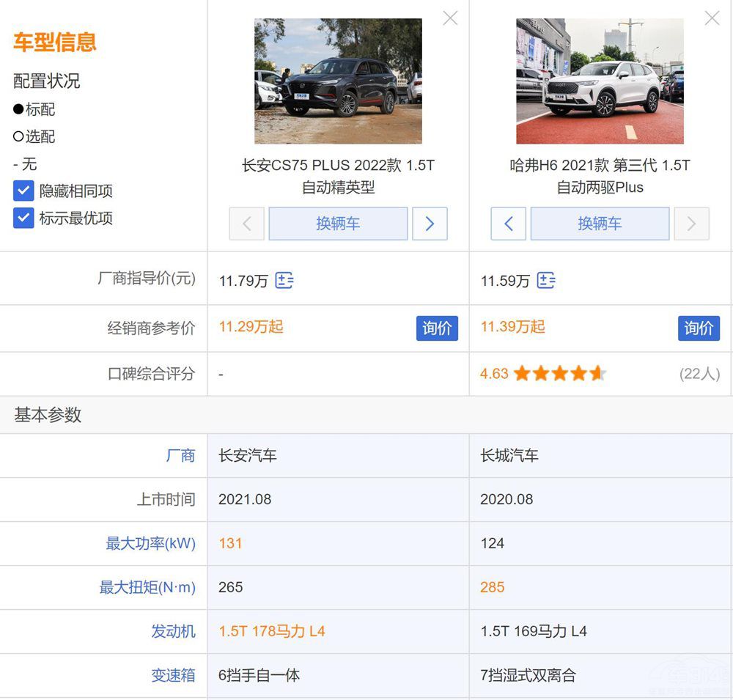Viewport: 733px width, 700px height.
Task: Close the 长安CS75 PLUS comparison column
Action: [x=449, y=18]
